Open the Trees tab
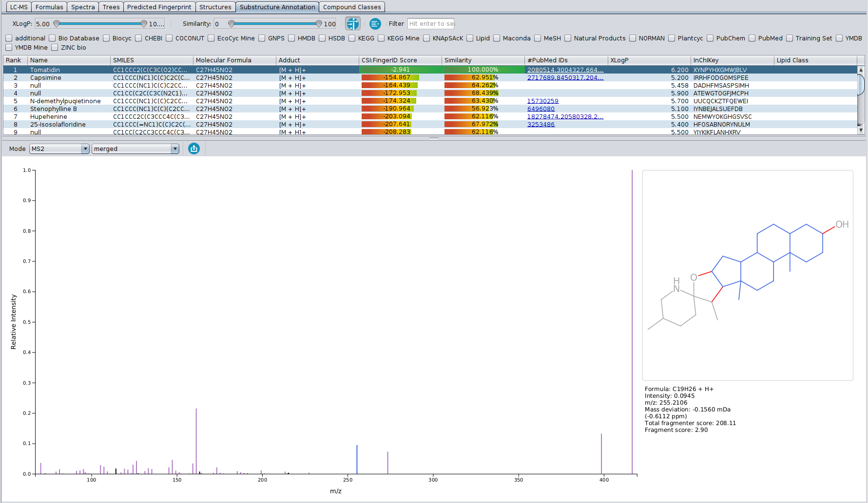The height and width of the screenshot is (503, 868). (111, 7)
